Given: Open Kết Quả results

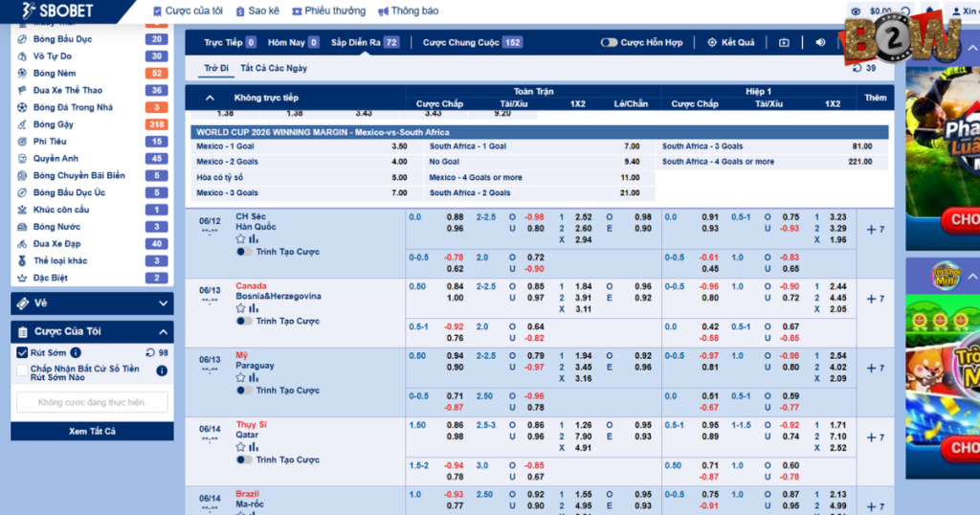Looking at the screenshot, I should (730, 42).
